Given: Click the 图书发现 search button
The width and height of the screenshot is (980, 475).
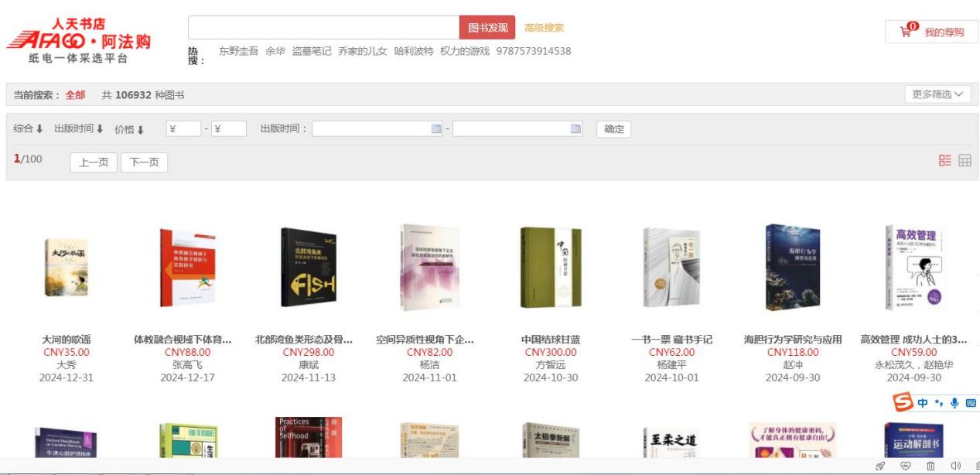Looking at the screenshot, I should [x=487, y=28].
